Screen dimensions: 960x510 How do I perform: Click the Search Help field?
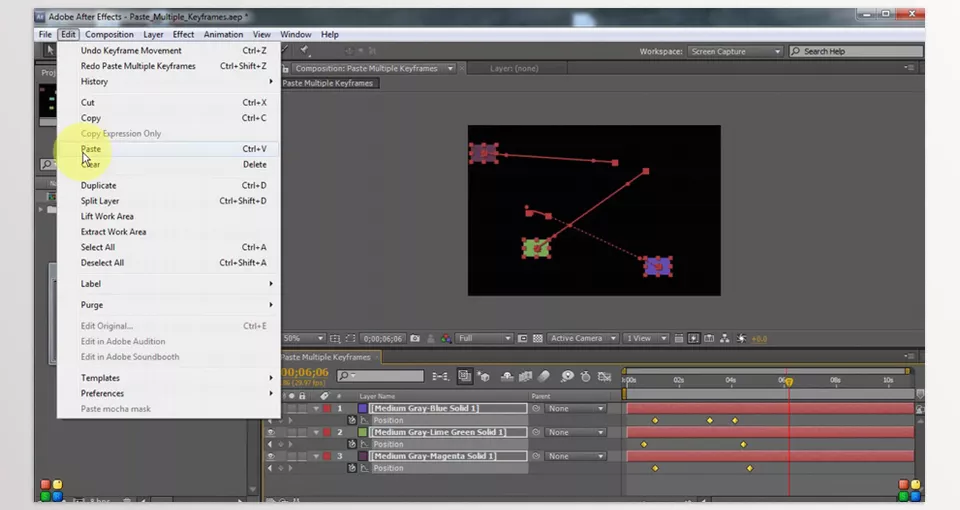[855, 51]
